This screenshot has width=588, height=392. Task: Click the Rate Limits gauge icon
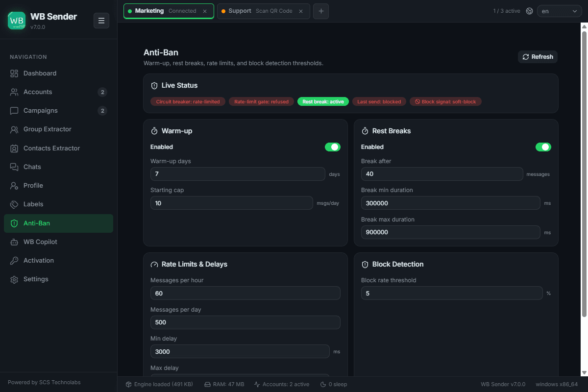[x=154, y=265]
